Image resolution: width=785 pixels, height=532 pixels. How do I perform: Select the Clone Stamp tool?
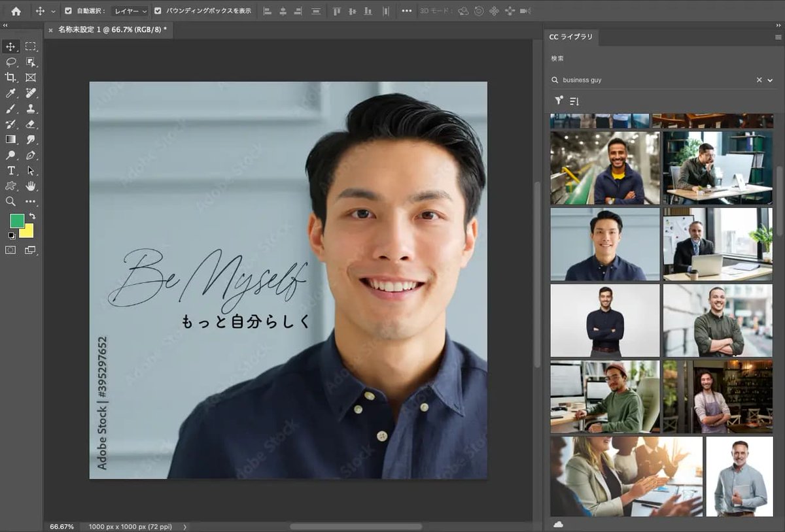coord(30,108)
